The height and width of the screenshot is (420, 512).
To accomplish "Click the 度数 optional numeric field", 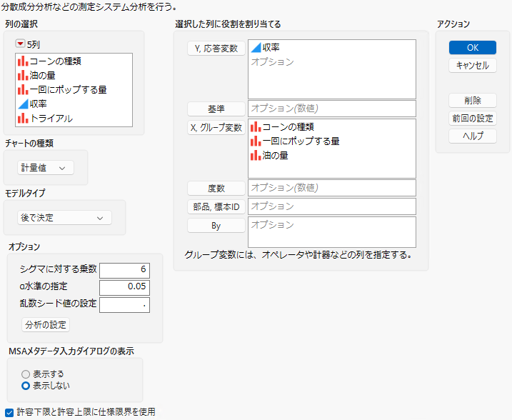I will click(x=332, y=188).
